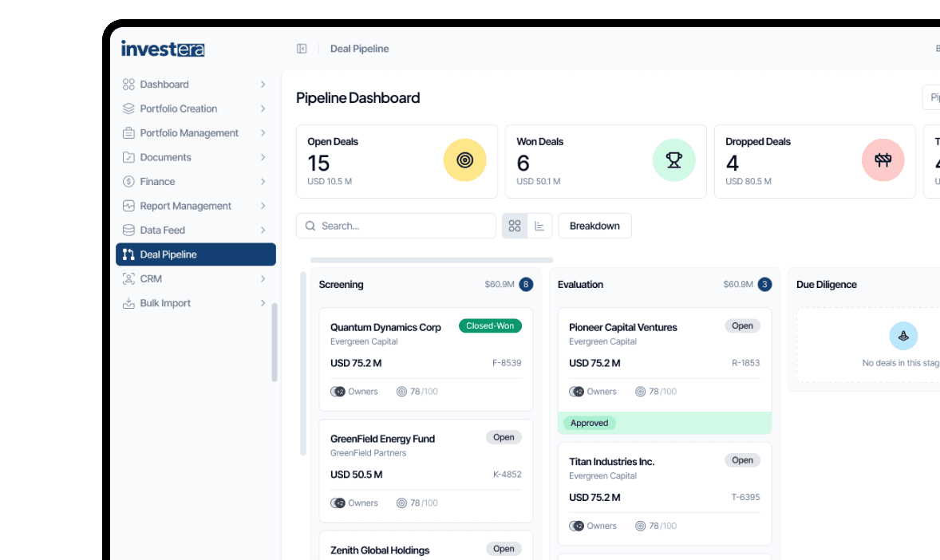Viewport: 940px width, 560px height.
Task: Click the Breakdown button
Action: [594, 226]
